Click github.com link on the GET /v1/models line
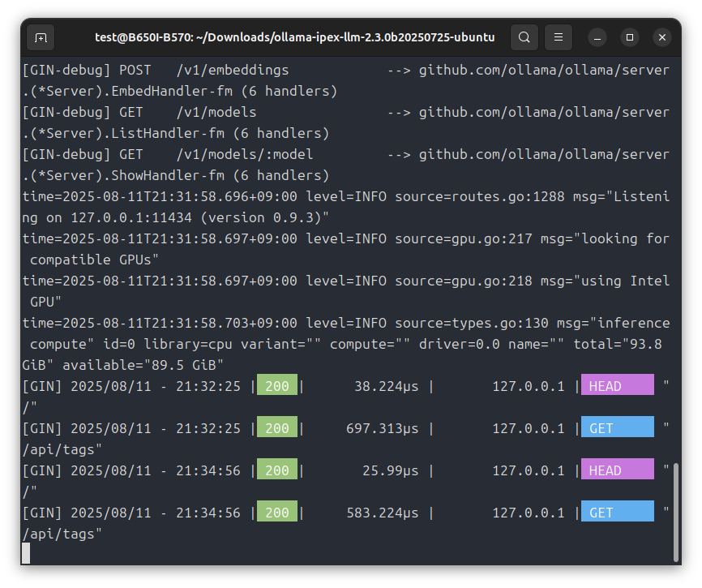The width and height of the screenshot is (702, 588). point(544,113)
